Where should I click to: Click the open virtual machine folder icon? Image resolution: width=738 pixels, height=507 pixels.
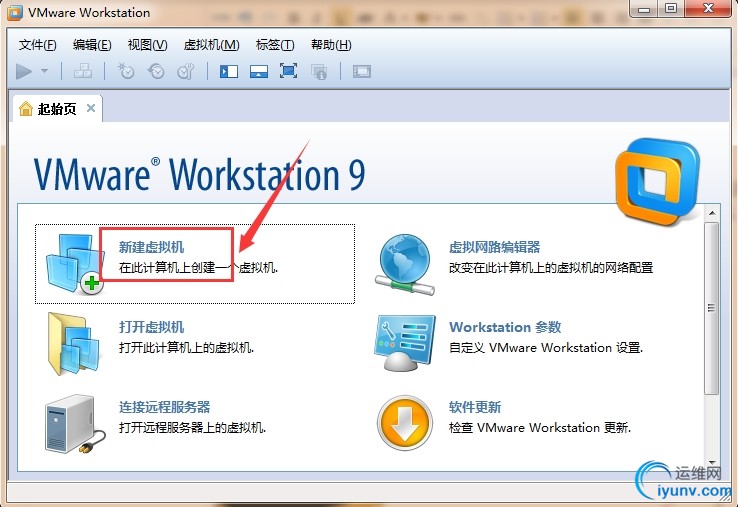74,344
